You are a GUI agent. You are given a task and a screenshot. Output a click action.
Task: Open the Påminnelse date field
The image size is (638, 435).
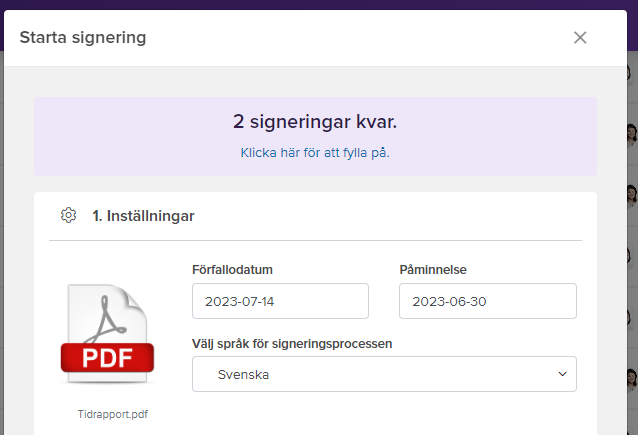488,301
